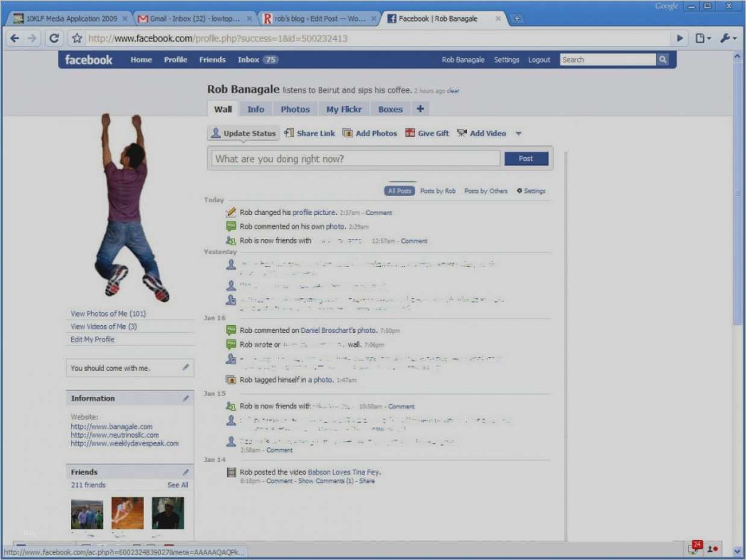Click the pencil icon on Information box
This screenshot has height=560, width=746.
(x=186, y=398)
